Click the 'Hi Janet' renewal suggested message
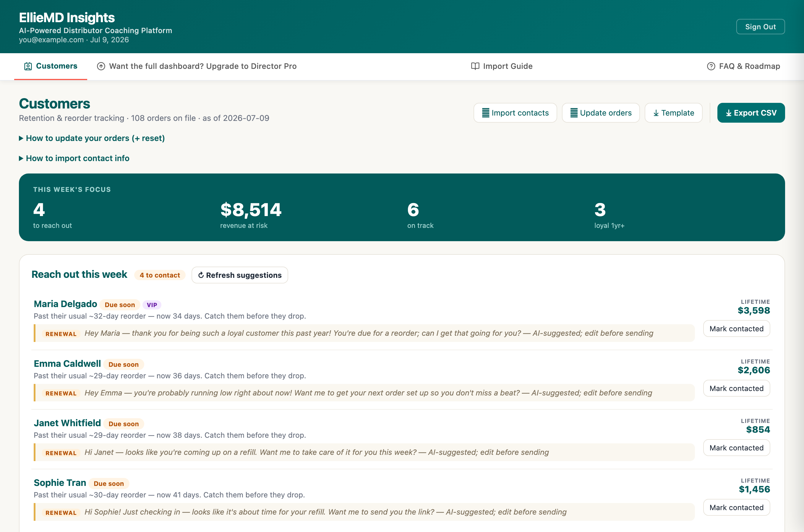Viewport: 804px width, 532px height. click(364, 452)
